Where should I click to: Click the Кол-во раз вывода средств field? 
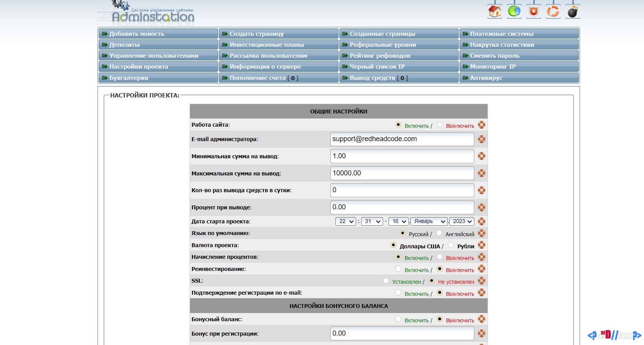tap(402, 190)
